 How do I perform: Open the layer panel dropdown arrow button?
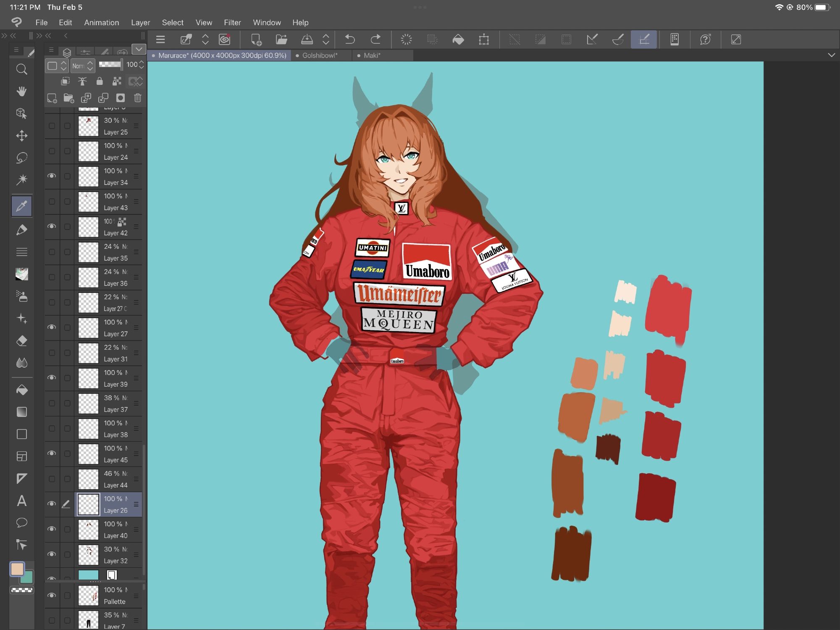[139, 50]
